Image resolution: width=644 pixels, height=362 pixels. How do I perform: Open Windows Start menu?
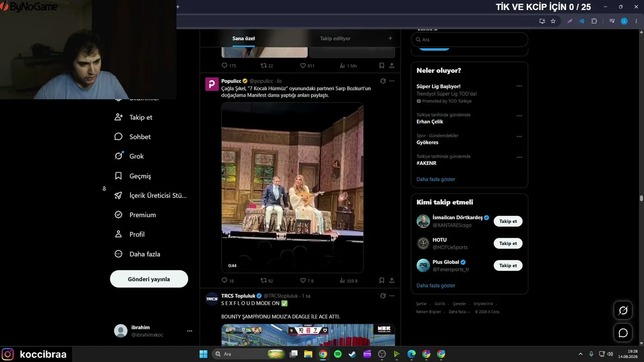coord(203,354)
